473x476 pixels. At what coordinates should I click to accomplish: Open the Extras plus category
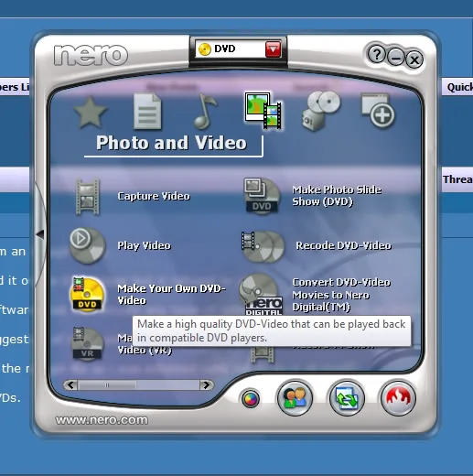coord(378,111)
